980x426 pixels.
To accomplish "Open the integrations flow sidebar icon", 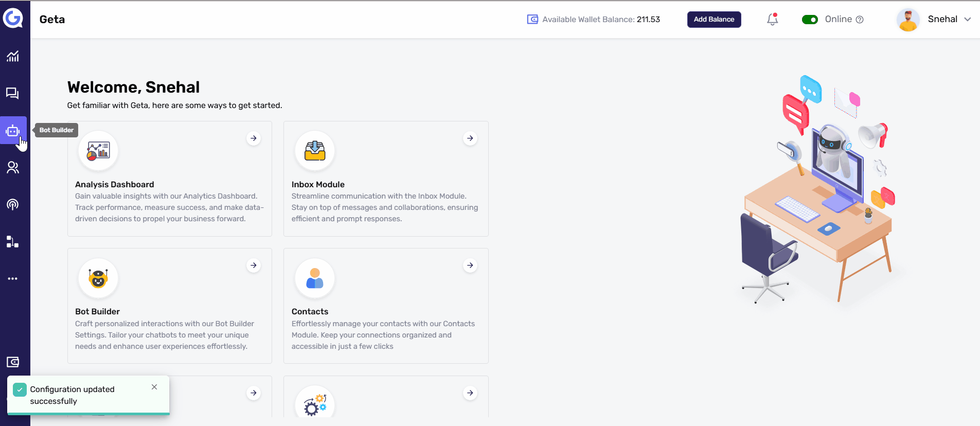I will point(13,242).
